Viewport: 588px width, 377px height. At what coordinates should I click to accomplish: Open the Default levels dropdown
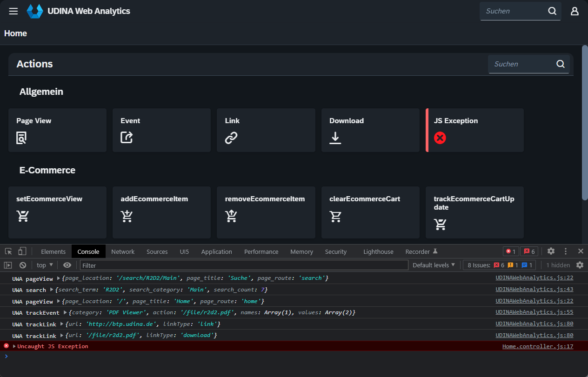pyautogui.click(x=434, y=265)
